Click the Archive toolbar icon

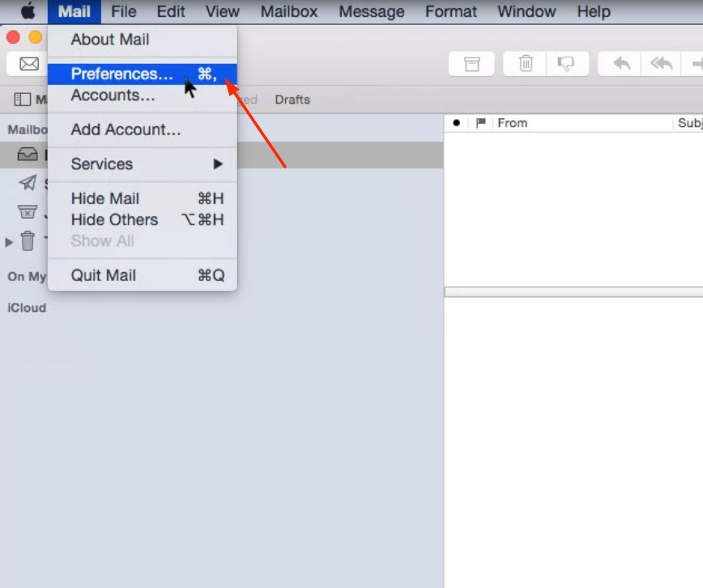472,63
